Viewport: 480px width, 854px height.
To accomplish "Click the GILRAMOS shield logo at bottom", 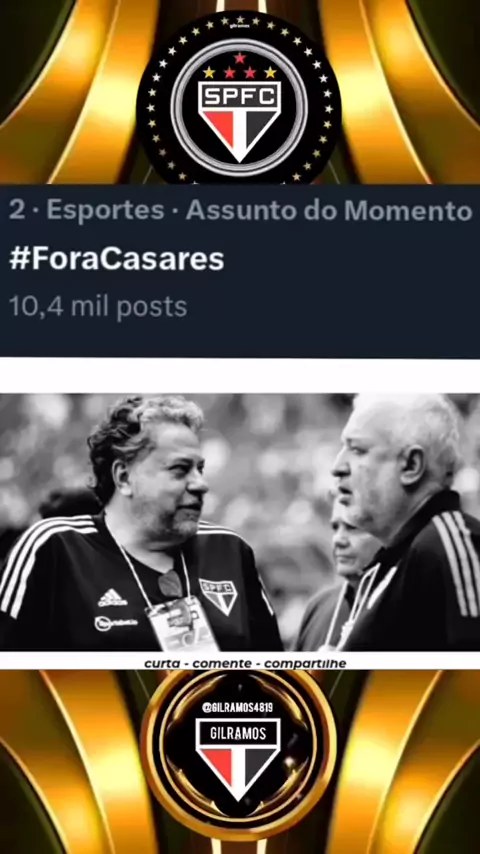I will [x=238, y=759].
